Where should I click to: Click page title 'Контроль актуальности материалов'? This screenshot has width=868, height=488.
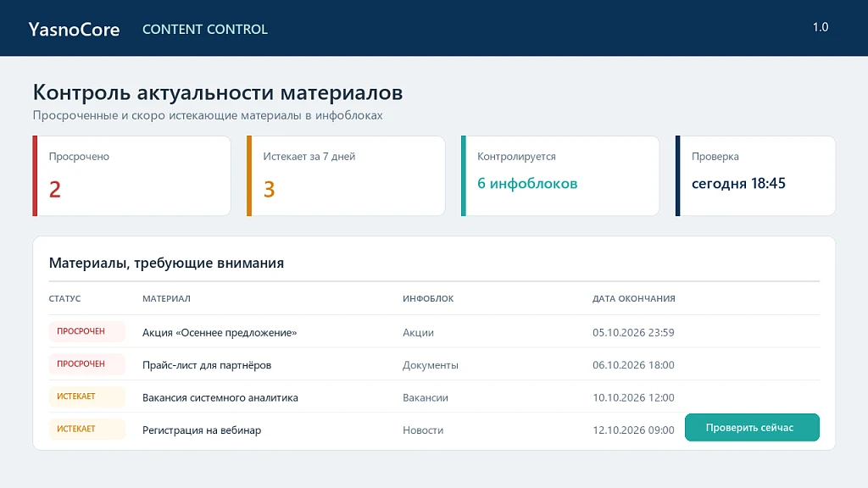[218, 92]
